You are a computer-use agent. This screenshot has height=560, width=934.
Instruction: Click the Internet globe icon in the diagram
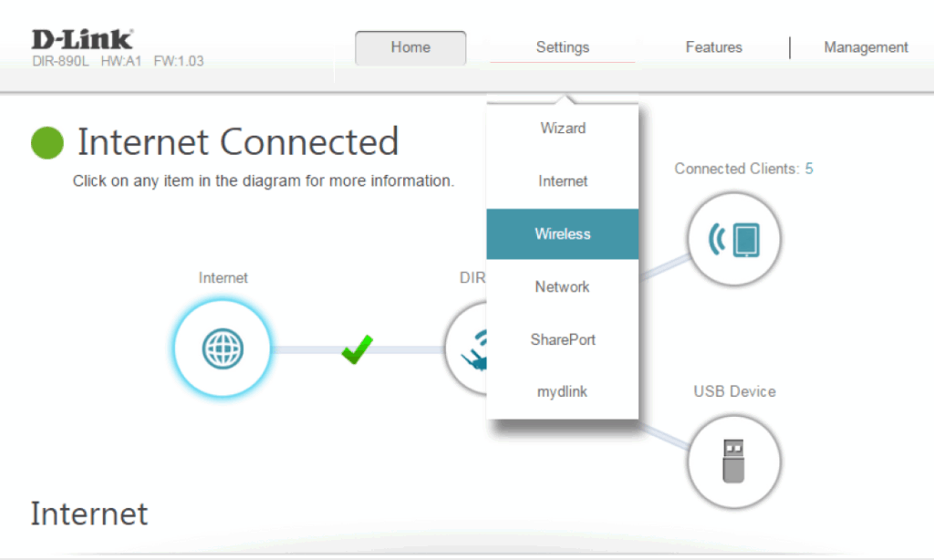pos(223,348)
